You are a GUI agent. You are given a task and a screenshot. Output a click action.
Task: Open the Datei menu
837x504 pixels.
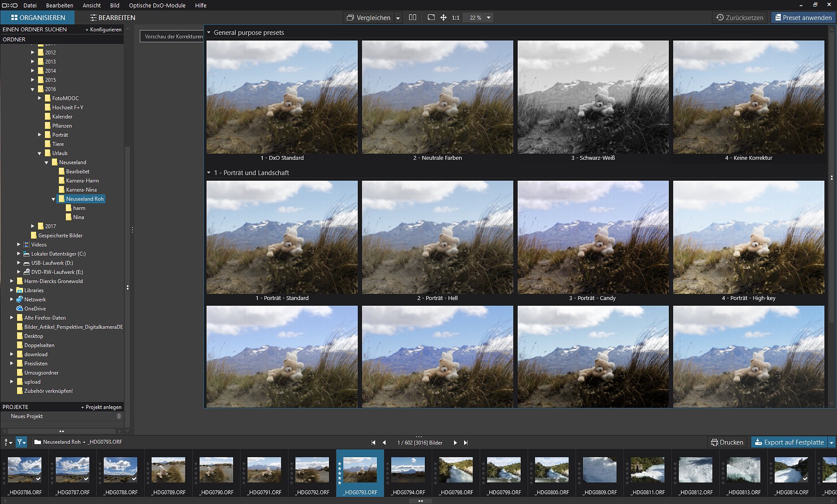click(x=30, y=5)
